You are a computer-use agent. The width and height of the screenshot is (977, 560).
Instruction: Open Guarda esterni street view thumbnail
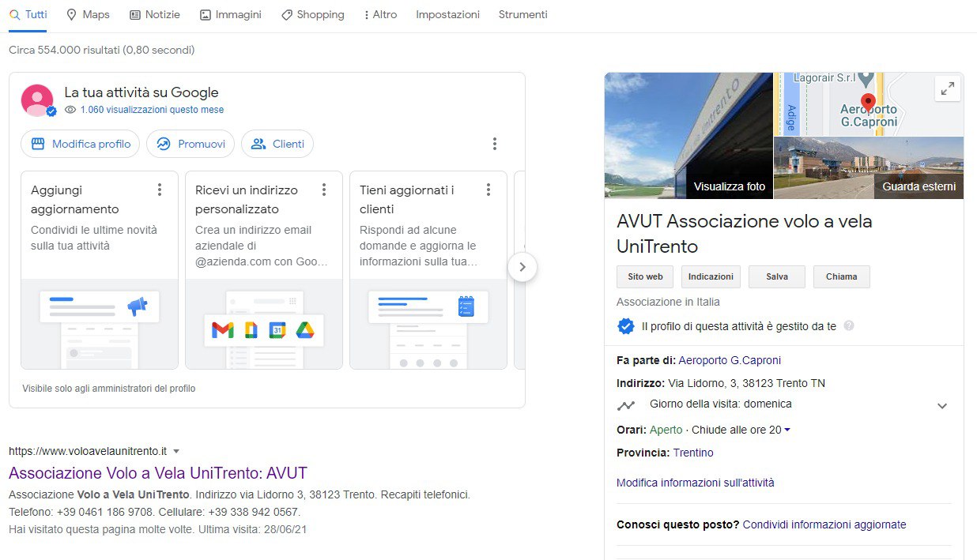[x=869, y=167]
